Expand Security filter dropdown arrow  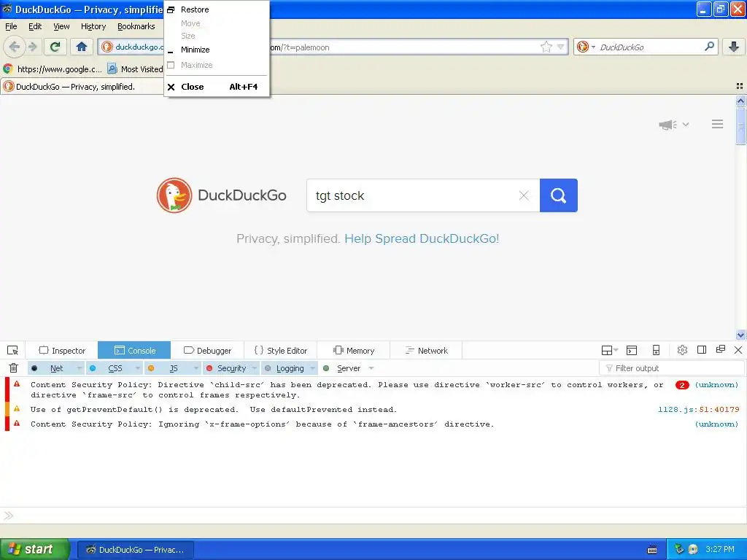coord(255,368)
